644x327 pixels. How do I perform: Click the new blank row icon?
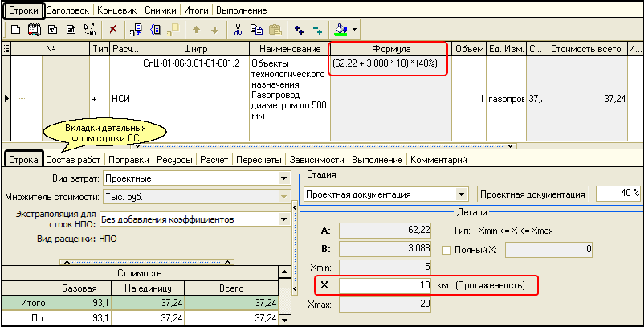[x=15, y=30]
